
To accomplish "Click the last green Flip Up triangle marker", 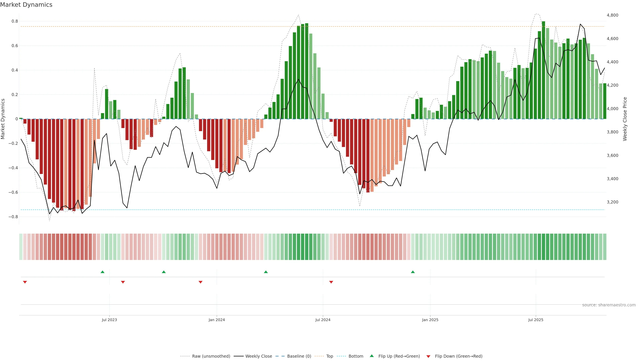I will point(413,272).
